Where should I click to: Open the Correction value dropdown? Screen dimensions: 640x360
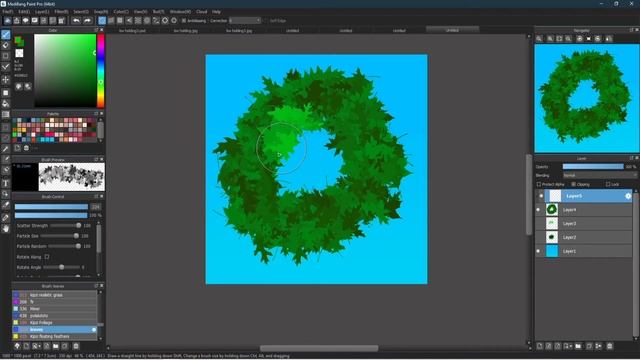245,20
